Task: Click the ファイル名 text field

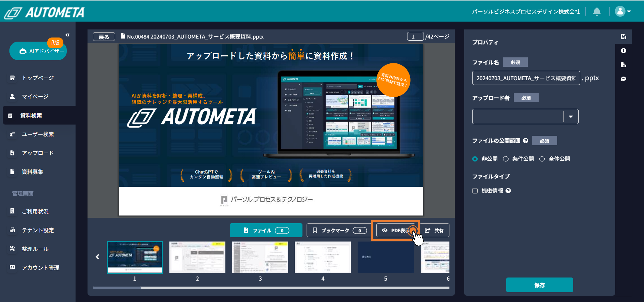Action: (526, 78)
